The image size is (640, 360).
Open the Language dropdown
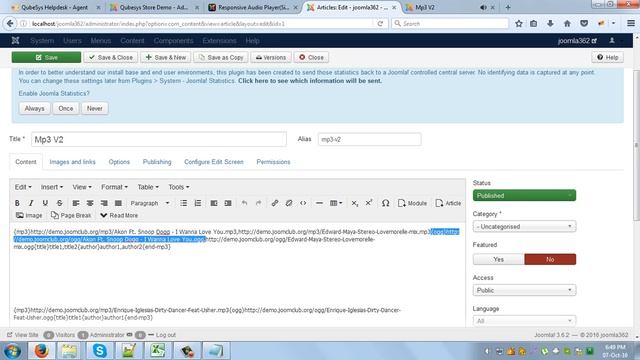[524, 321]
